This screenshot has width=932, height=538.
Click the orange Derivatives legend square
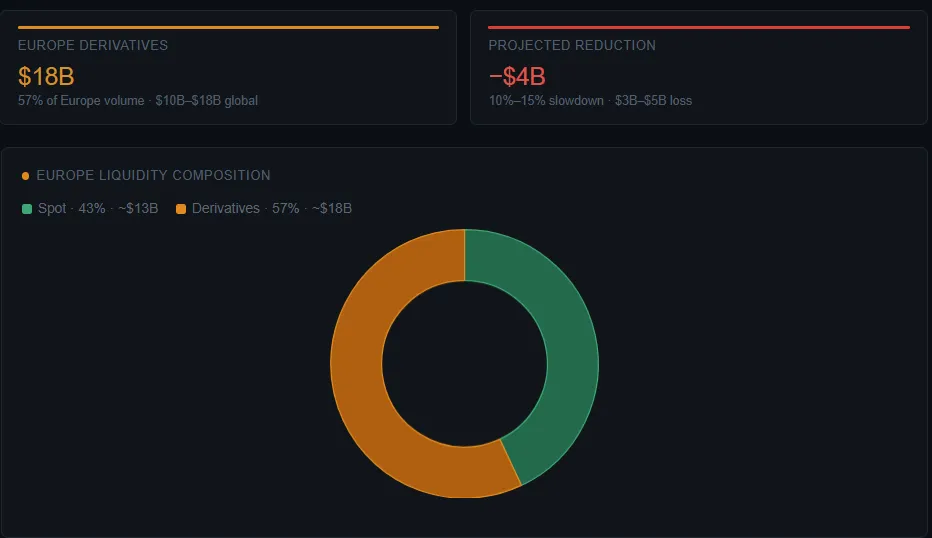pyautogui.click(x=181, y=209)
